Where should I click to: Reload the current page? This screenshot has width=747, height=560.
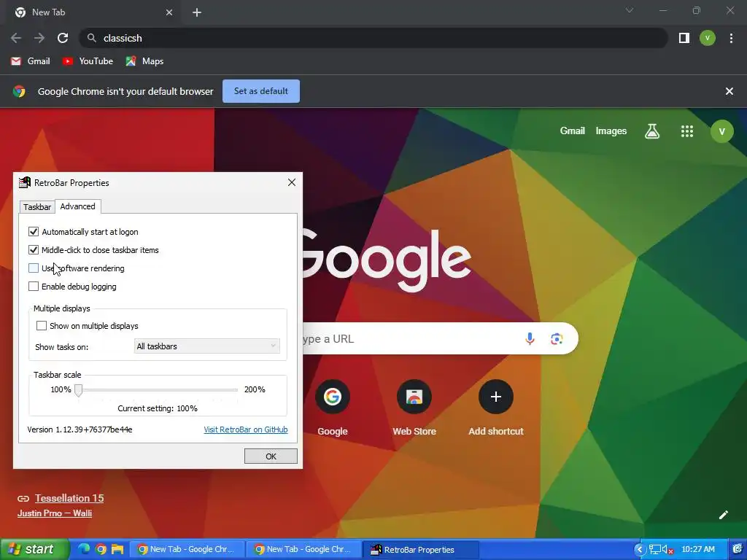coord(63,38)
